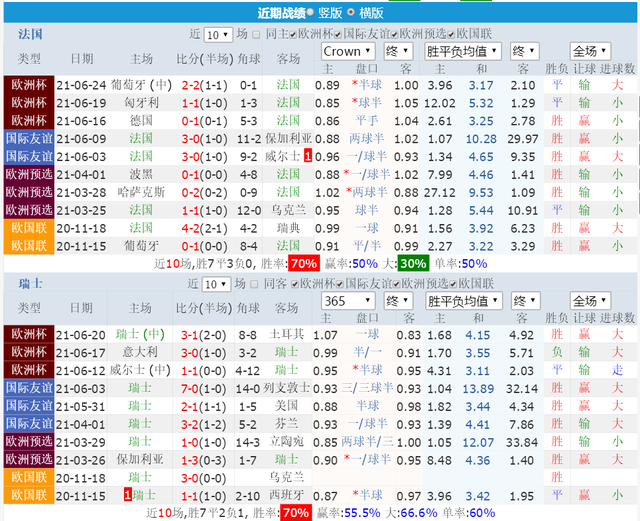The width and height of the screenshot is (640, 521).
Task: Toggle 欧洲杯 checkbox in Switzerland section
Action: [295, 284]
